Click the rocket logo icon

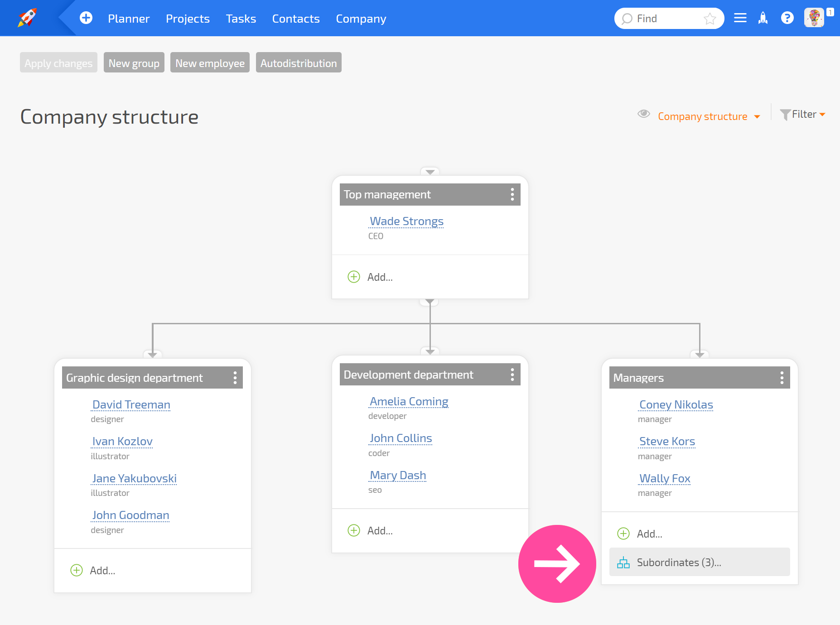[28, 18]
